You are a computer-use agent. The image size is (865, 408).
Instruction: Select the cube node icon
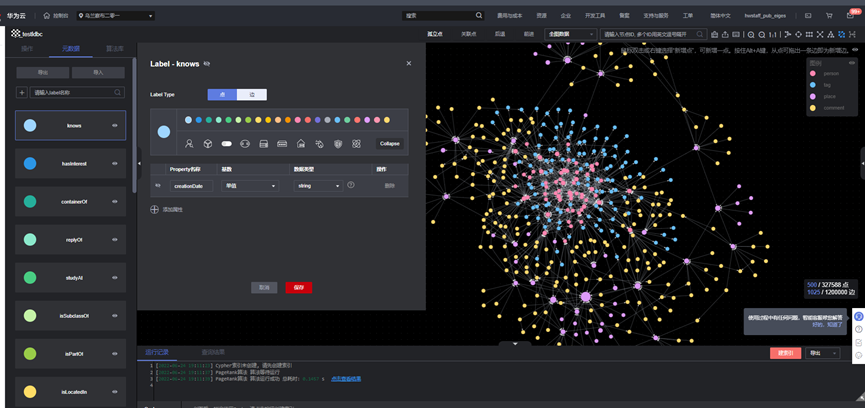click(208, 143)
